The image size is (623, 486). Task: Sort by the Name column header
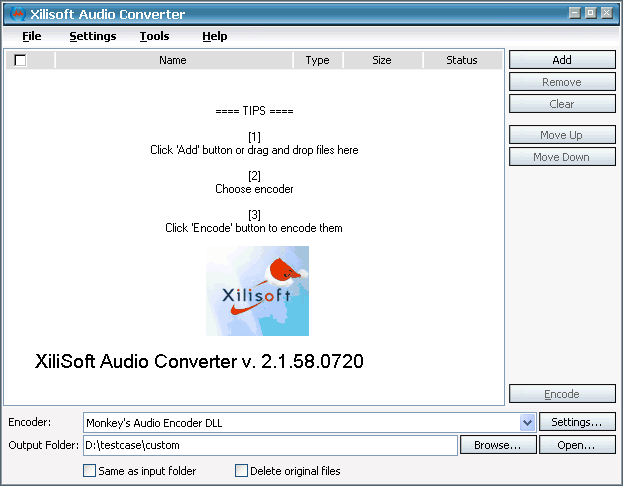[173, 60]
